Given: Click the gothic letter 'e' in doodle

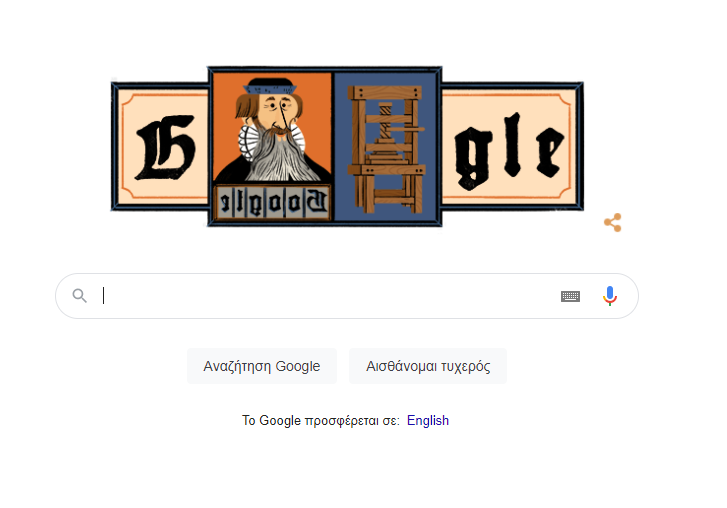Looking at the screenshot, I should [x=550, y=152].
